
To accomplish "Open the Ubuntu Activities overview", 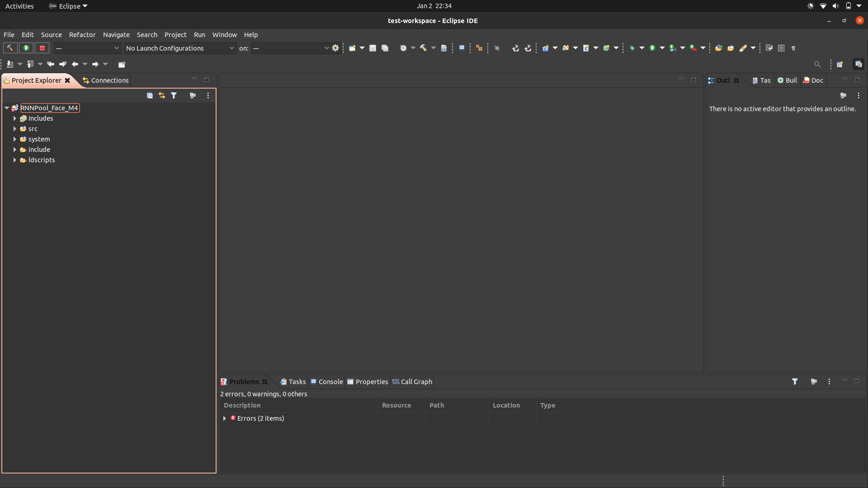I will pos(19,6).
